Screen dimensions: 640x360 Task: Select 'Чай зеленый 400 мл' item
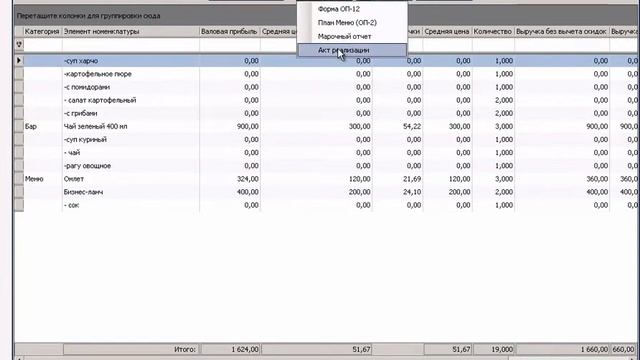[x=96, y=127]
